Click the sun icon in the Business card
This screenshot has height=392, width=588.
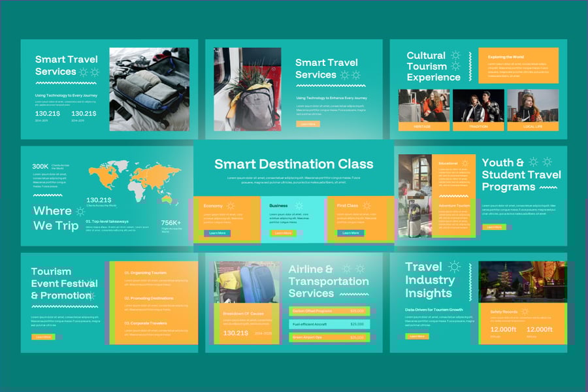click(299, 206)
